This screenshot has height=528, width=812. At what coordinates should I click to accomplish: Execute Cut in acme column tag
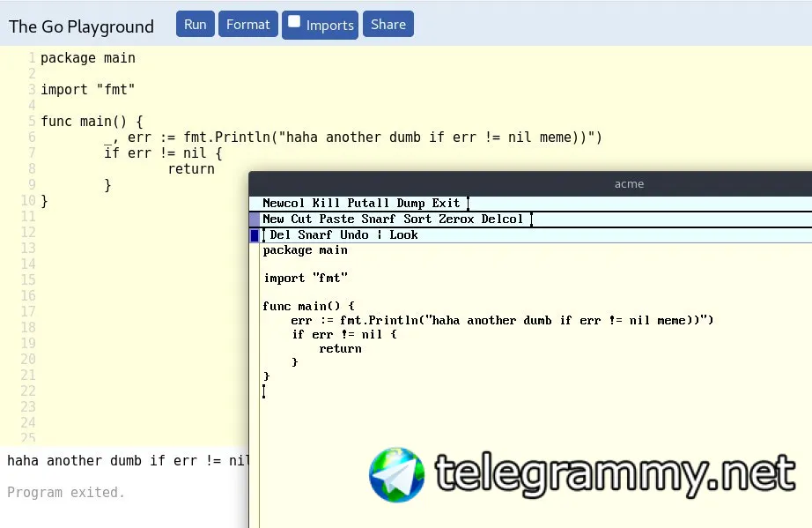pyautogui.click(x=301, y=219)
